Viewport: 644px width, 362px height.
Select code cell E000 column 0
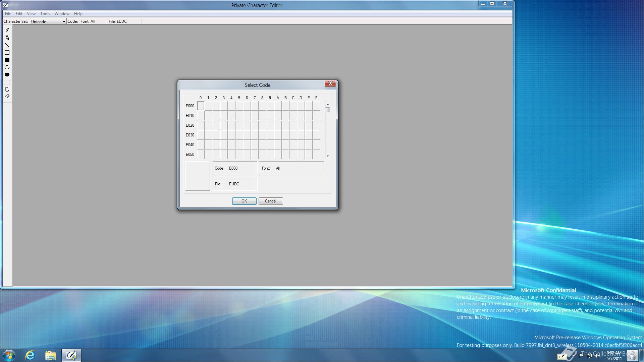pyautogui.click(x=201, y=106)
